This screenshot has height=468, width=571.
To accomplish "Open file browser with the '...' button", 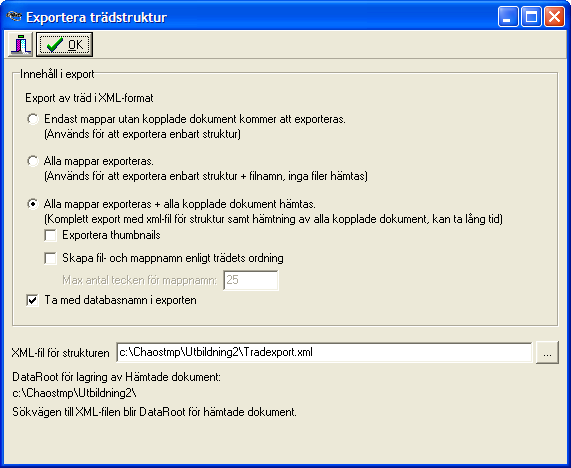I will (x=547, y=353).
